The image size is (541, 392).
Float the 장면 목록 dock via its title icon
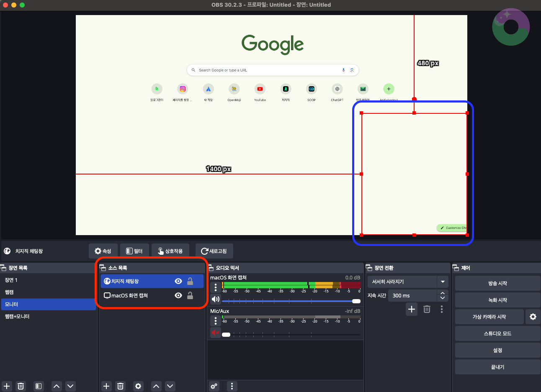[x=3, y=268]
